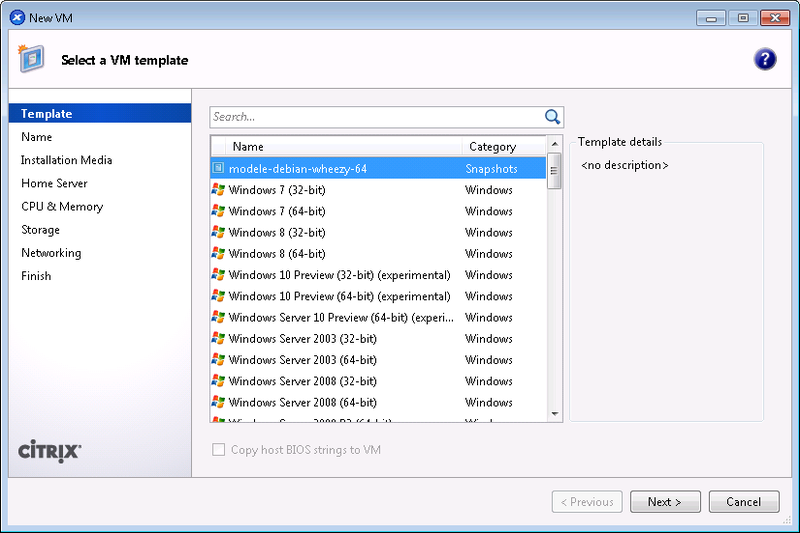
Task: Click the flag icon for Windows 10 Preview (32-bit)
Action: tap(218, 274)
